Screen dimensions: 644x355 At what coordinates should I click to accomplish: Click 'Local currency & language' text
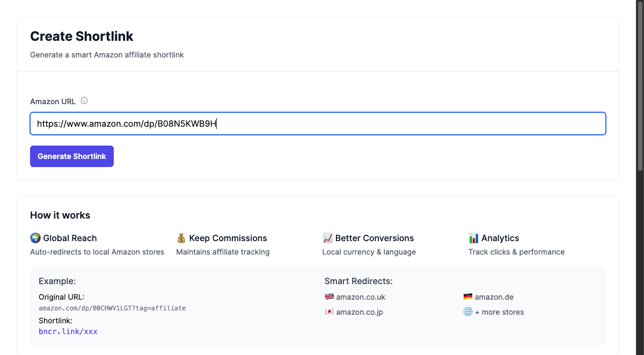point(369,252)
